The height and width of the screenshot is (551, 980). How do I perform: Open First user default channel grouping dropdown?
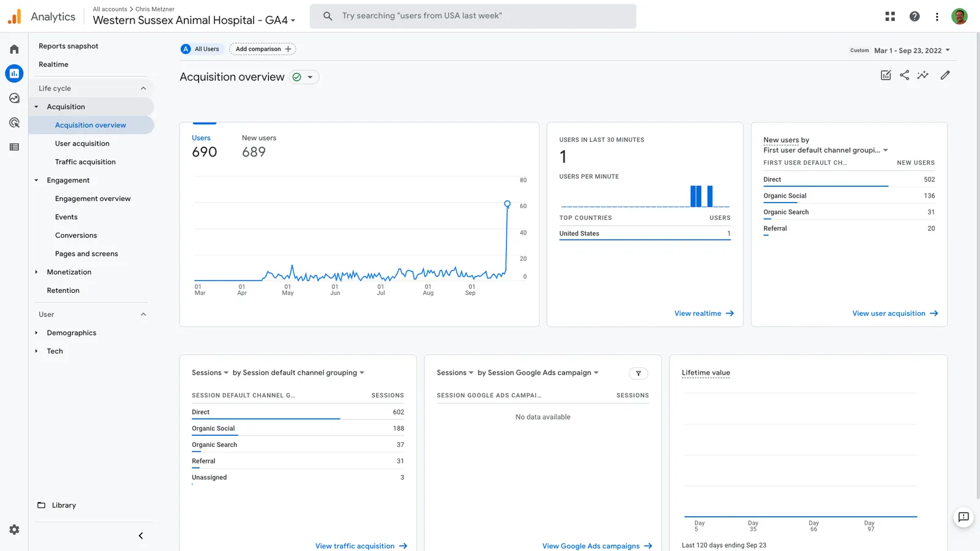tap(826, 150)
